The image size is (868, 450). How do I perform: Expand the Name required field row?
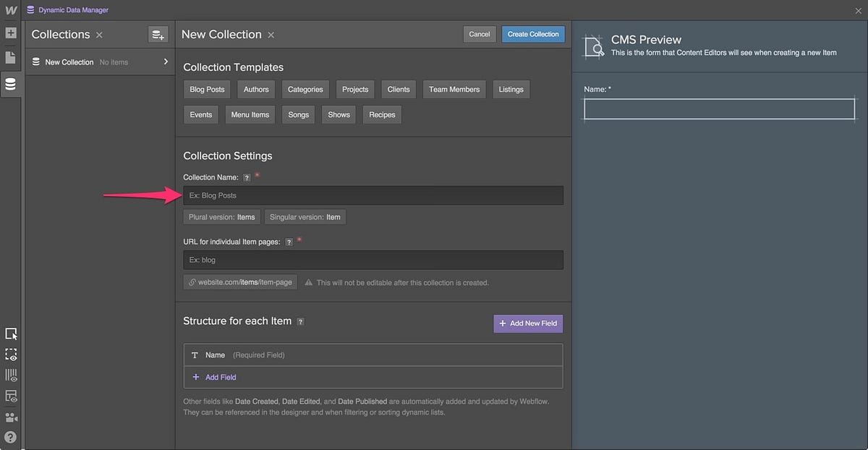[x=373, y=355]
